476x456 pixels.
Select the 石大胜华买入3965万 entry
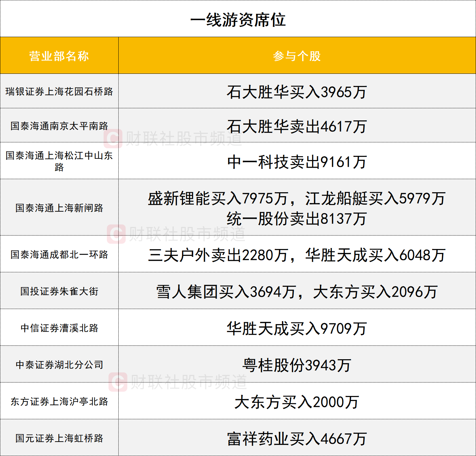click(x=297, y=92)
